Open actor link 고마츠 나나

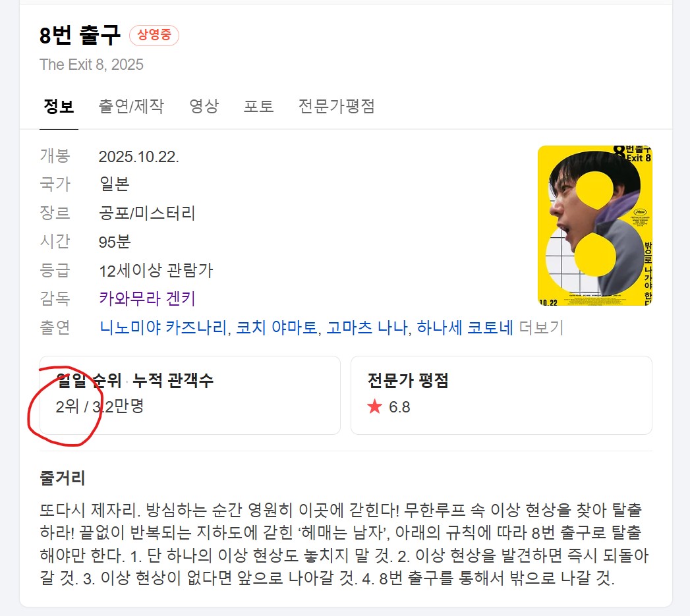pyautogui.click(x=367, y=327)
